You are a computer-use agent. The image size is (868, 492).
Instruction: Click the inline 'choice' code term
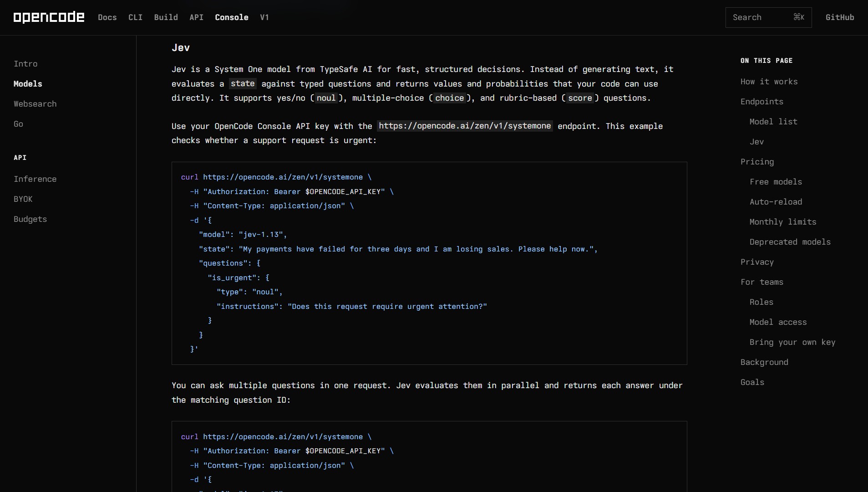point(449,98)
